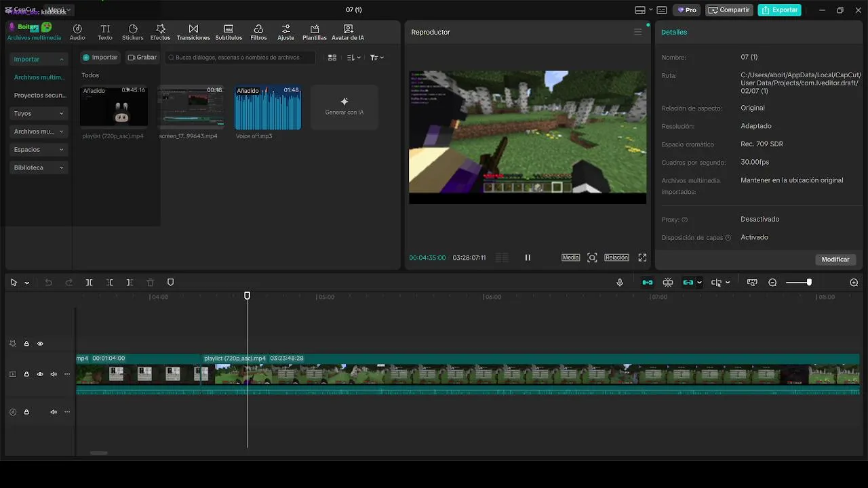Image resolution: width=868 pixels, height=488 pixels.
Task: Open the Subtítulos panel
Action: 229,33
